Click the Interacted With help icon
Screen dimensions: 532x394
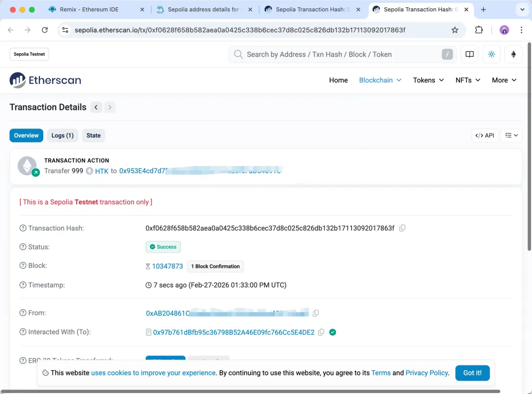(x=23, y=332)
